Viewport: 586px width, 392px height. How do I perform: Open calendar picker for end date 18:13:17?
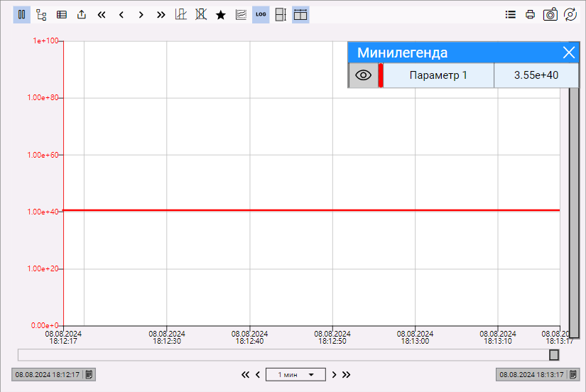click(x=573, y=374)
